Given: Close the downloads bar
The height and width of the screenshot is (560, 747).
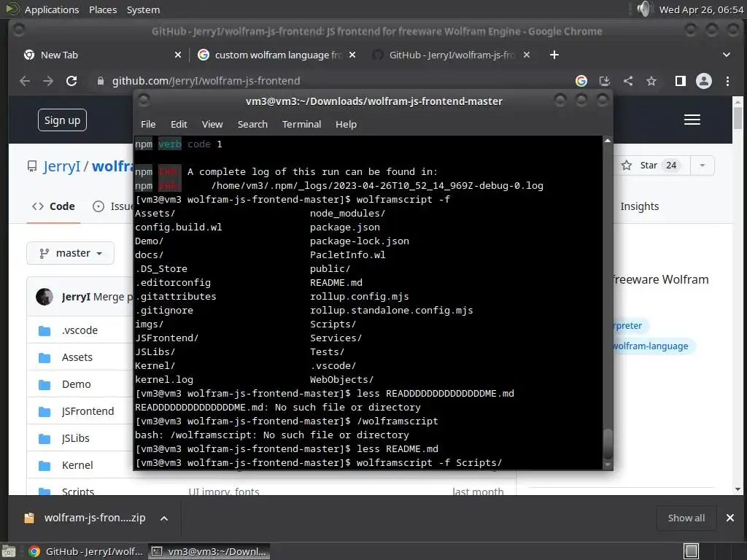Looking at the screenshot, I should [729, 518].
